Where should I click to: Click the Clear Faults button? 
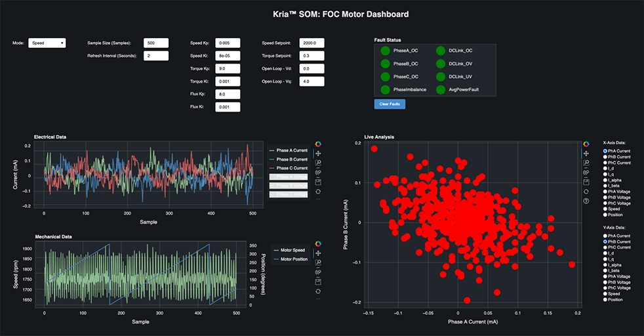pyautogui.click(x=390, y=104)
